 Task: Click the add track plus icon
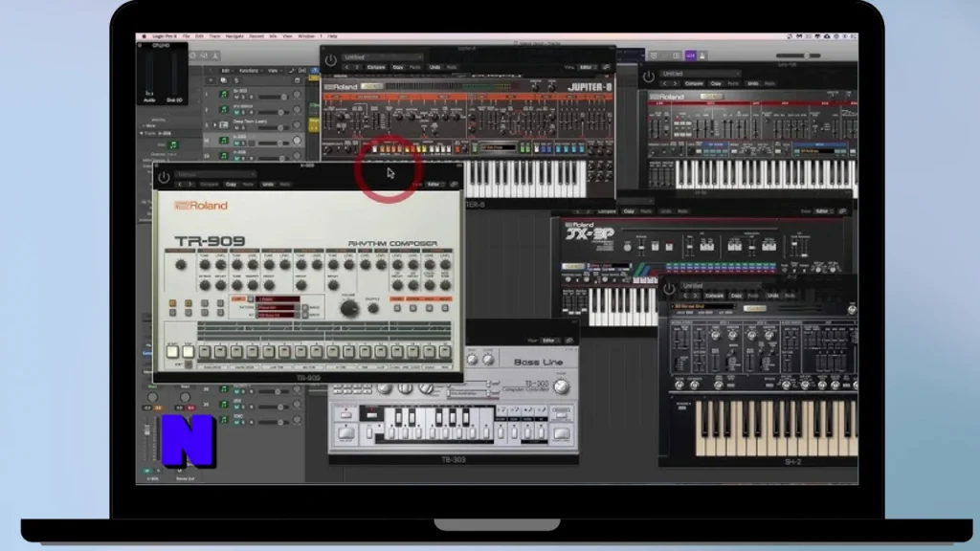point(211,80)
